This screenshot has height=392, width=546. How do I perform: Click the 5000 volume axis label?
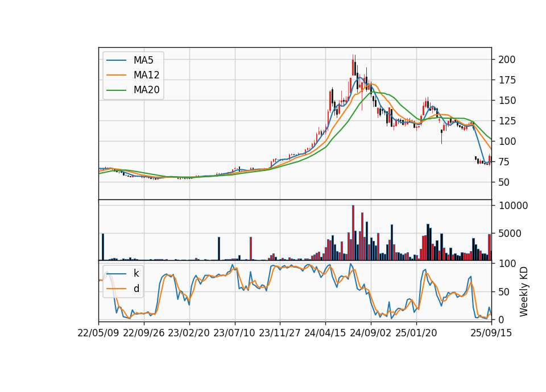(510, 233)
